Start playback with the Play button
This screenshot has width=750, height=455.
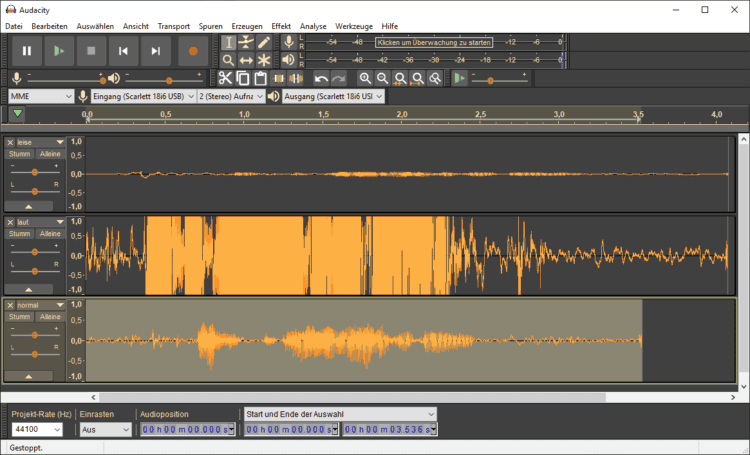pyautogui.click(x=59, y=51)
